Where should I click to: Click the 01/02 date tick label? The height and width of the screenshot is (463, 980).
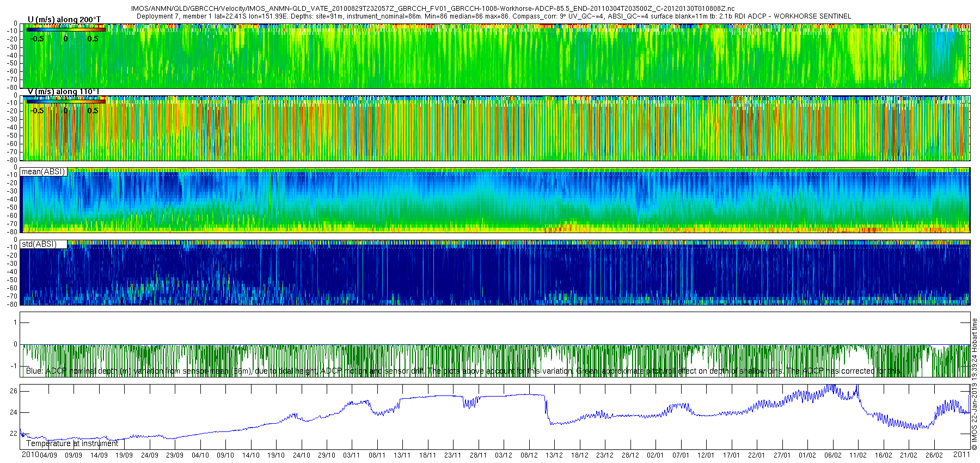(x=807, y=455)
